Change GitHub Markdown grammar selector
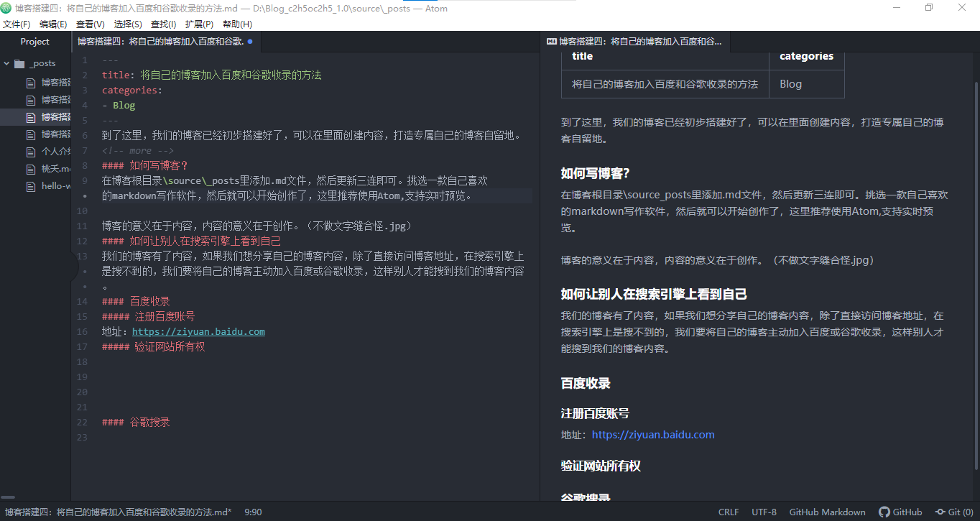The width and height of the screenshot is (980, 521). pos(828,512)
